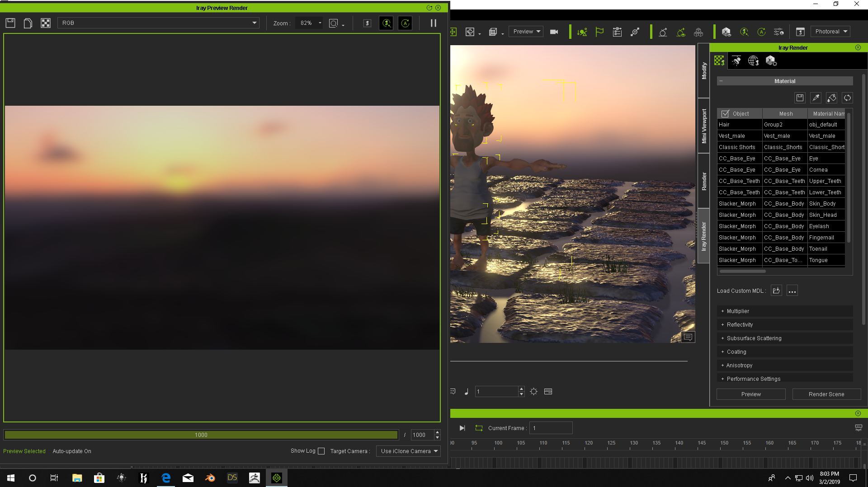
Task: Select the Iray Render side tab
Action: 704,236
